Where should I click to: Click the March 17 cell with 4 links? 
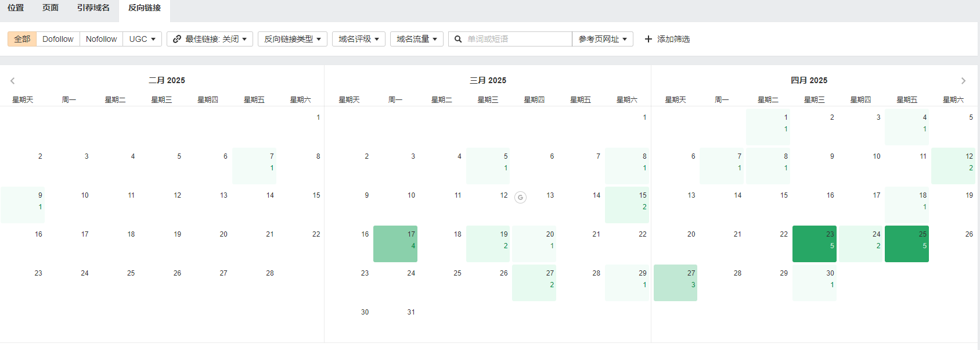click(395, 244)
